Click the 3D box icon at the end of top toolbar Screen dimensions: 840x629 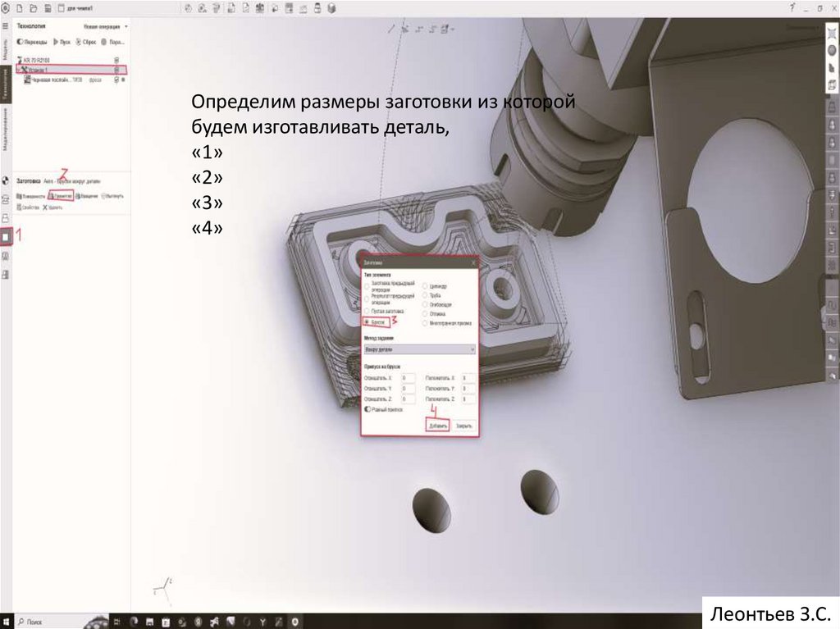[x=331, y=8]
